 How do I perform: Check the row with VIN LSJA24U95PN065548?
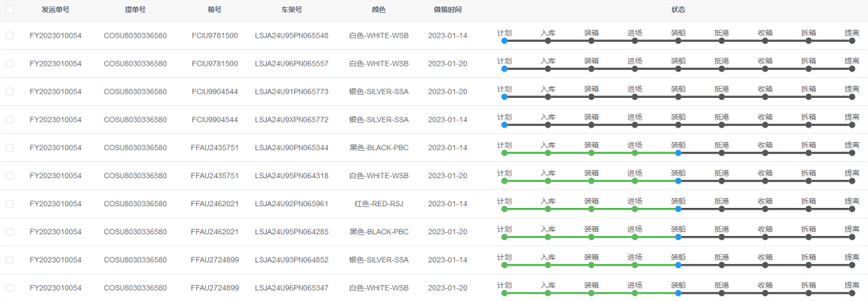[10, 35]
